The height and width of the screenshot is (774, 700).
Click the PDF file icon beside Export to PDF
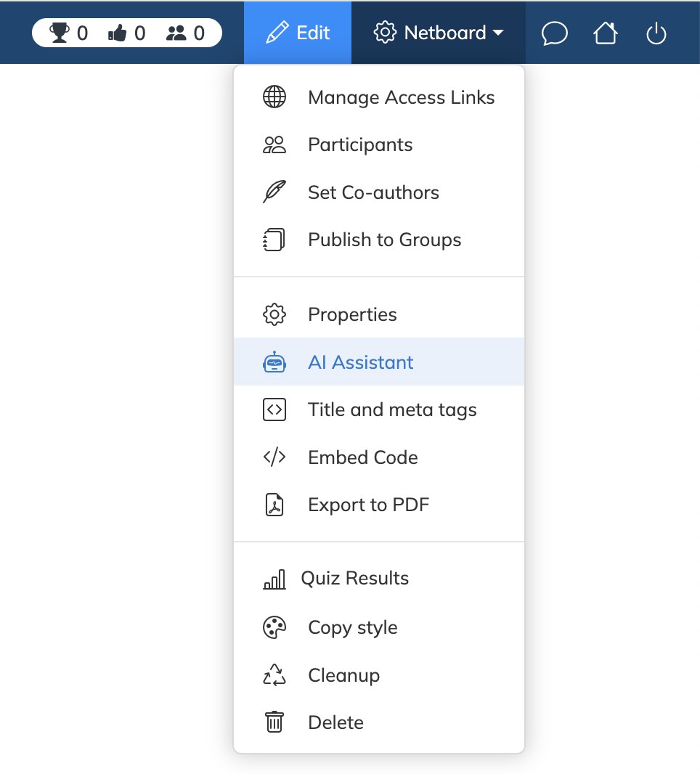pyautogui.click(x=274, y=505)
